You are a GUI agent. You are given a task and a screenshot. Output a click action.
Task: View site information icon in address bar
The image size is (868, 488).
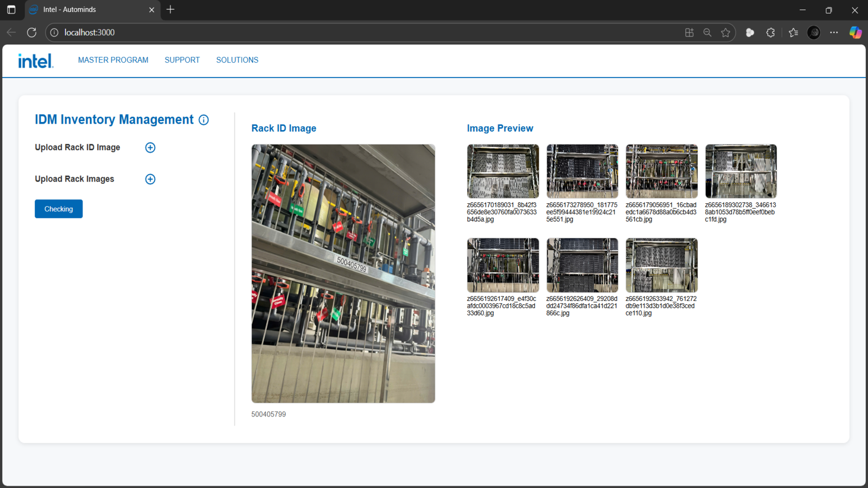[54, 33]
